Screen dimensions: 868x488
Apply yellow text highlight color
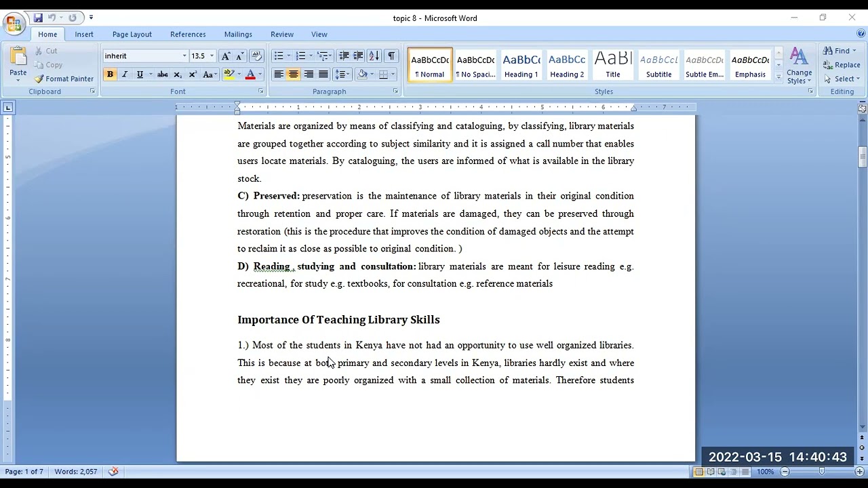click(x=229, y=75)
